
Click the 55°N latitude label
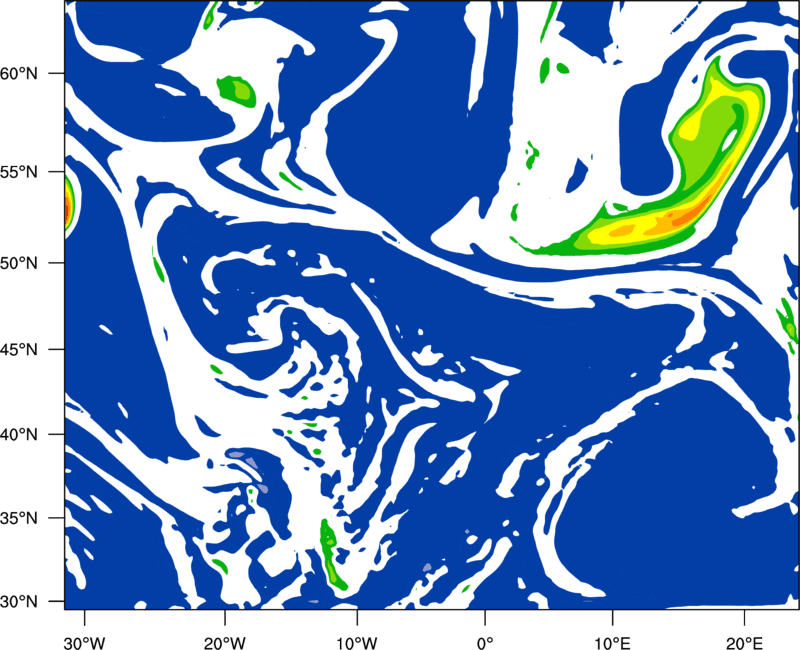[19, 172]
